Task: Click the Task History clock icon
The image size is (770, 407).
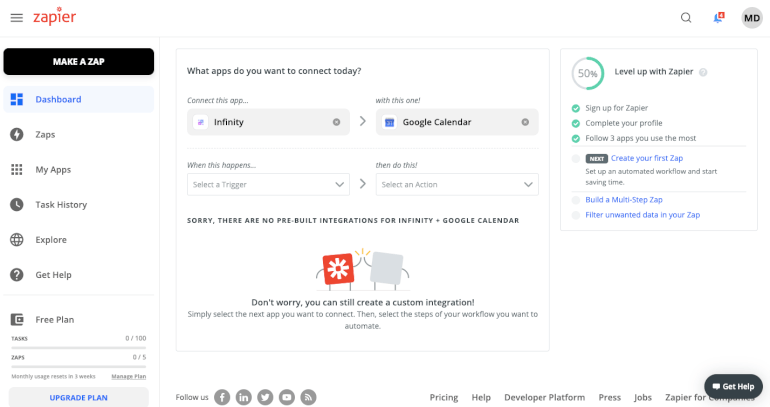Action: click(17, 205)
